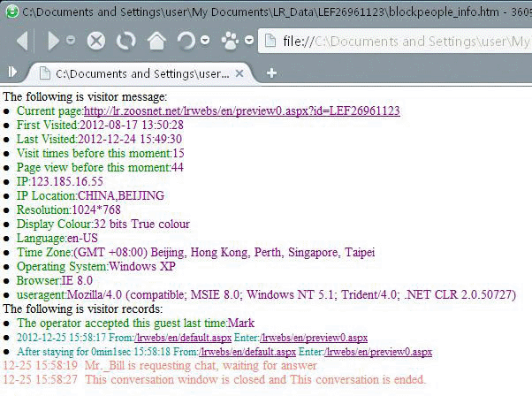
Task: Click the paw print icon
Action: 230,41
